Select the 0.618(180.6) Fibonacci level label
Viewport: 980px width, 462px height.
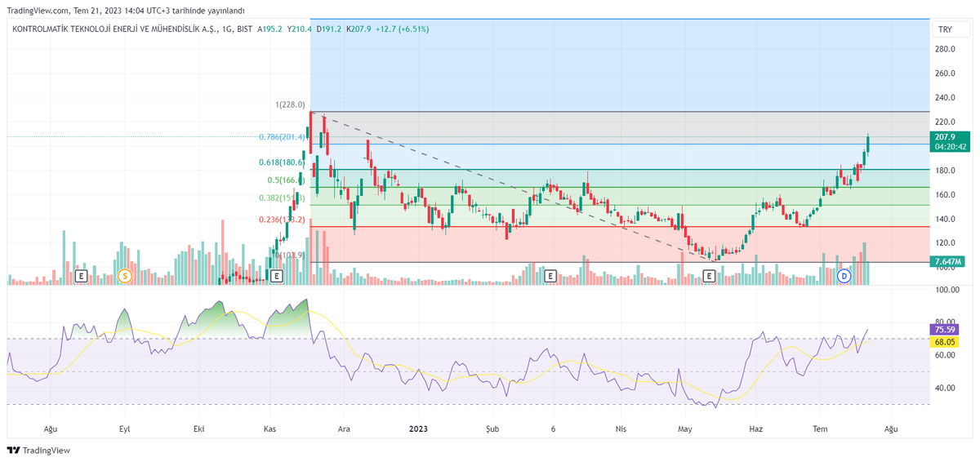click(x=283, y=162)
